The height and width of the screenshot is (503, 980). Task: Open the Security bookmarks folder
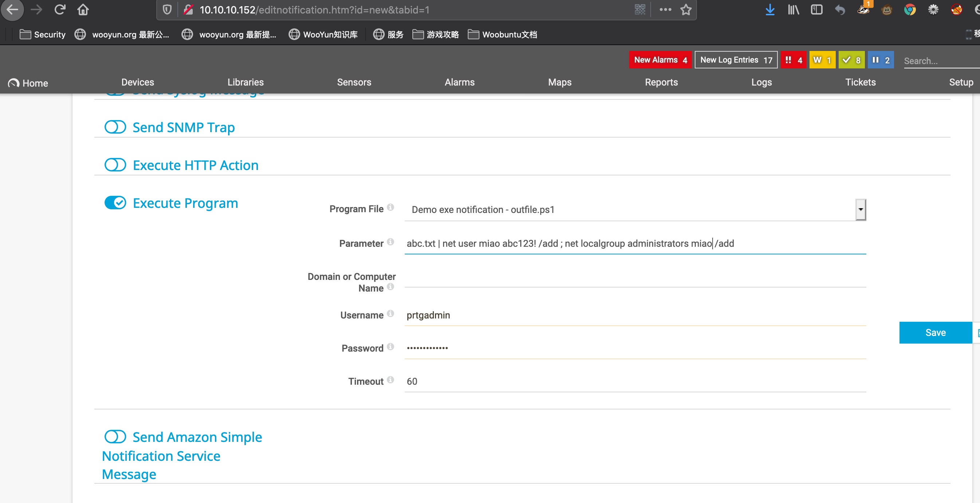point(43,35)
